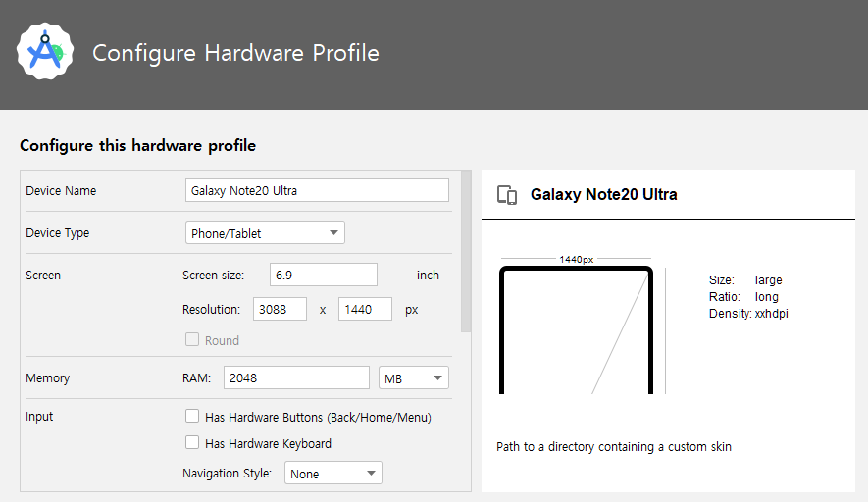Click the Ratio long text
868x502 pixels.
pyautogui.click(x=743, y=297)
